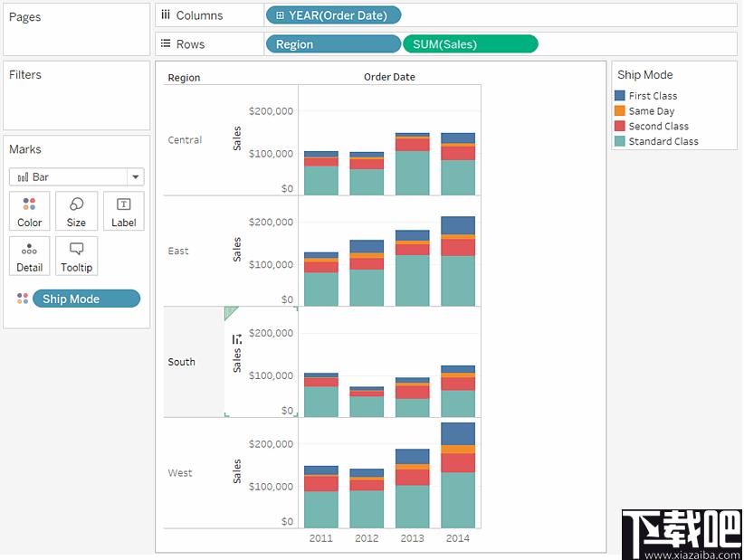Click the Marks card title
Screen dimensions: 744x560
[x=25, y=149]
